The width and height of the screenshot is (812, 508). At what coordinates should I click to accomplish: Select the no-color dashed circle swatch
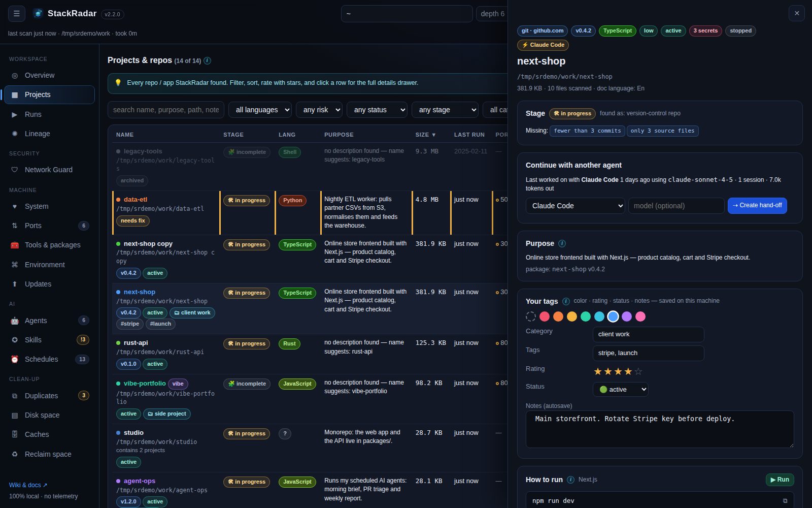point(531,316)
